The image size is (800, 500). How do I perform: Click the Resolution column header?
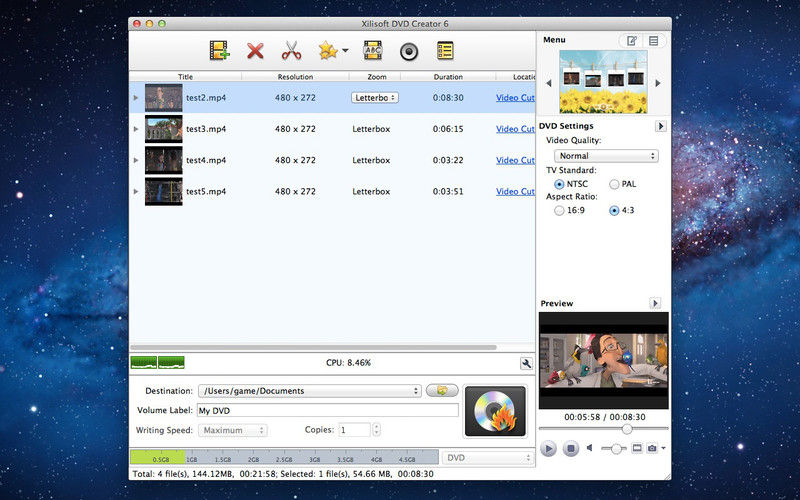pyautogui.click(x=295, y=77)
